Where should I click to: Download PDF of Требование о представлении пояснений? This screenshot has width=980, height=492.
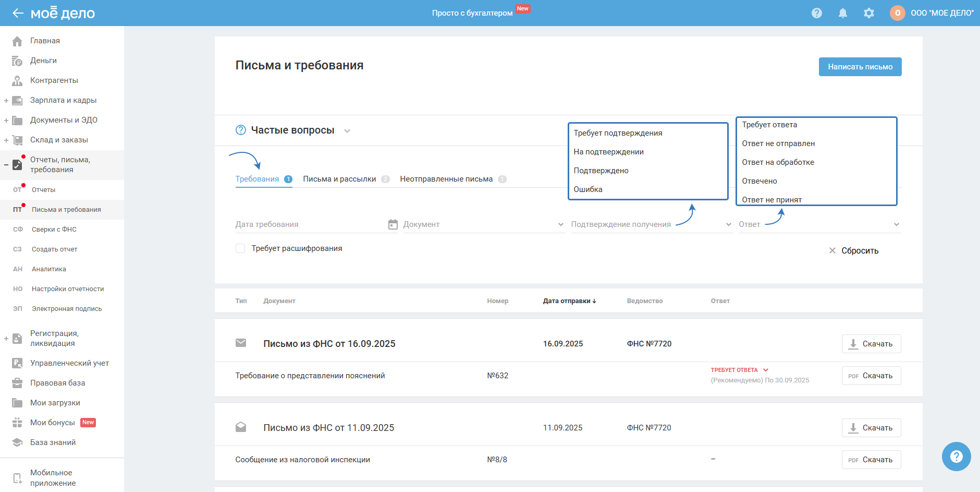pyautogui.click(x=871, y=376)
